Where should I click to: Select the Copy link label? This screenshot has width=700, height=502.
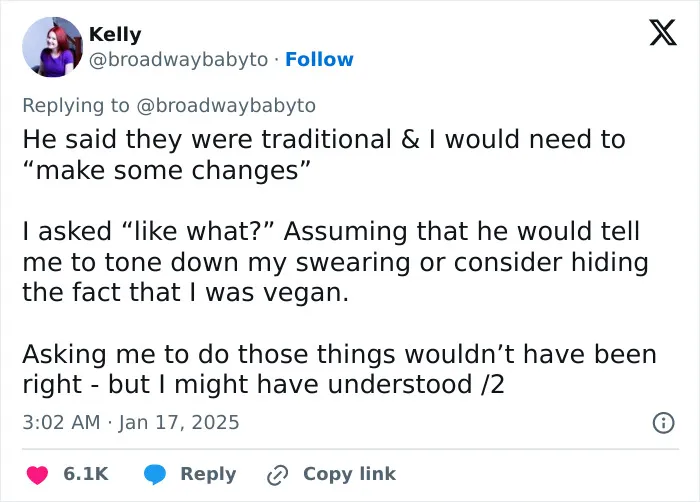350,474
